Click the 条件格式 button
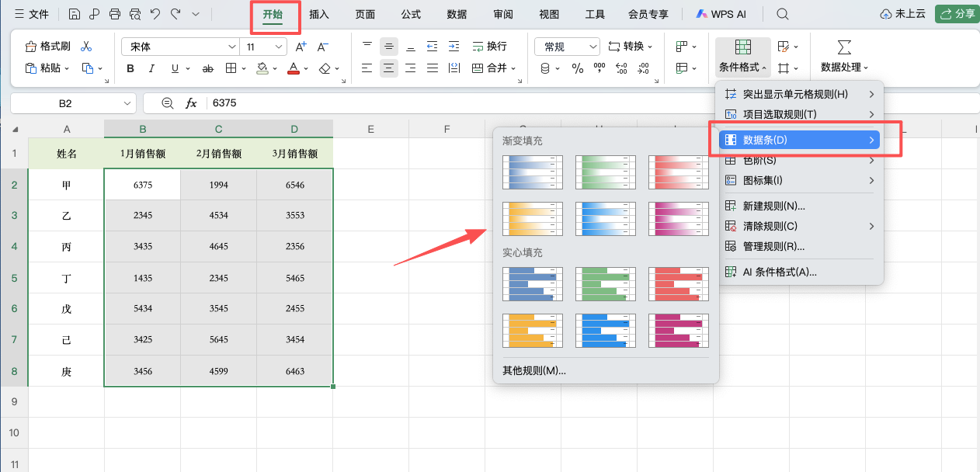980x472 pixels. tap(743, 56)
